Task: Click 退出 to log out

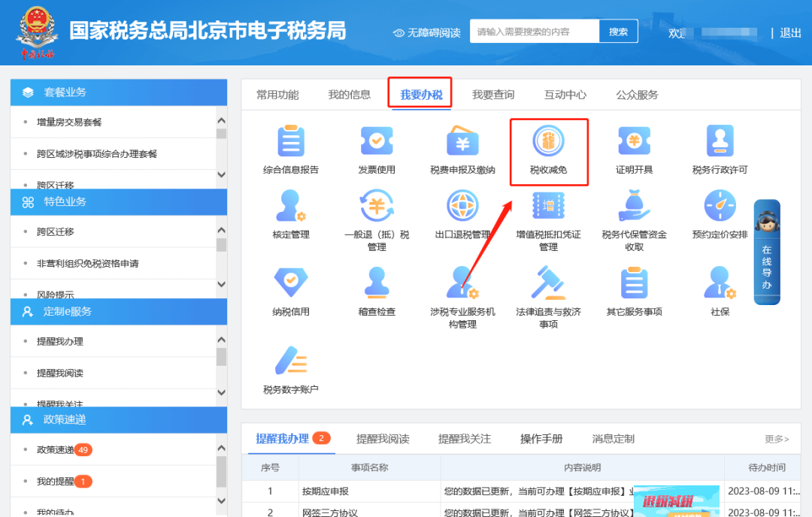Action: tap(790, 33)
